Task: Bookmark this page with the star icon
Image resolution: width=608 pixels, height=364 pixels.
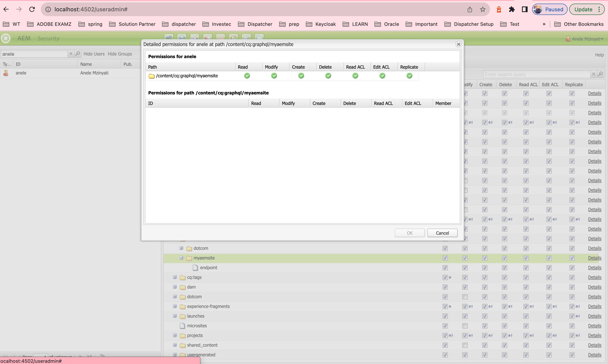Action: tap(483, 9)
